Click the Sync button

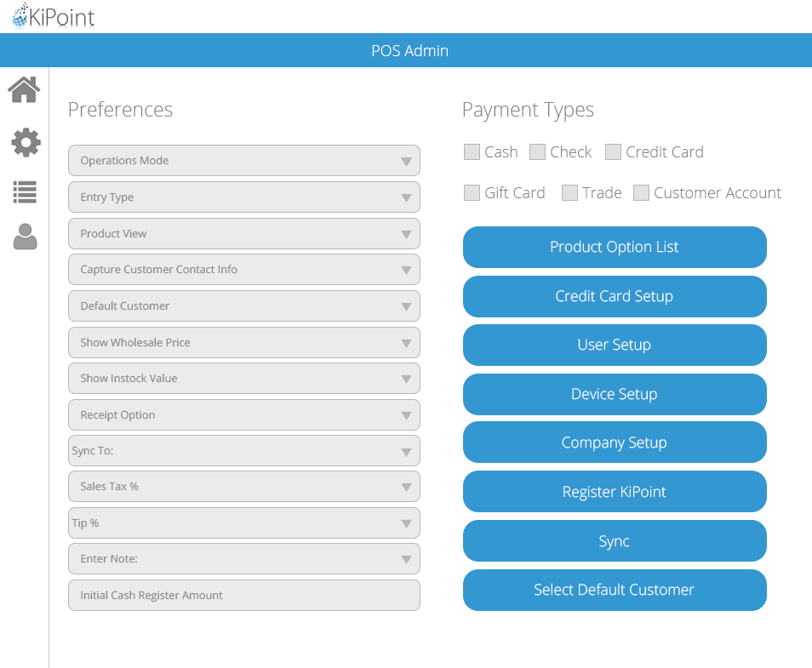pos(615,541)
